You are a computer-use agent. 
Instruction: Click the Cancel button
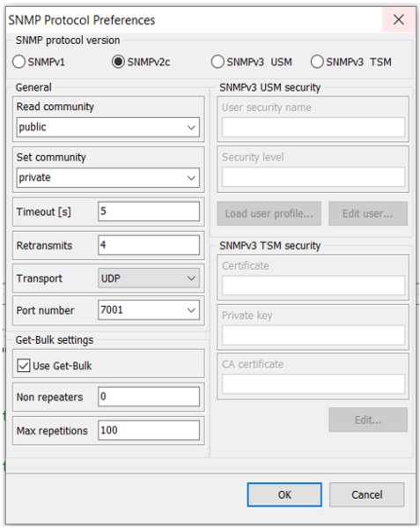pos(367,495)
